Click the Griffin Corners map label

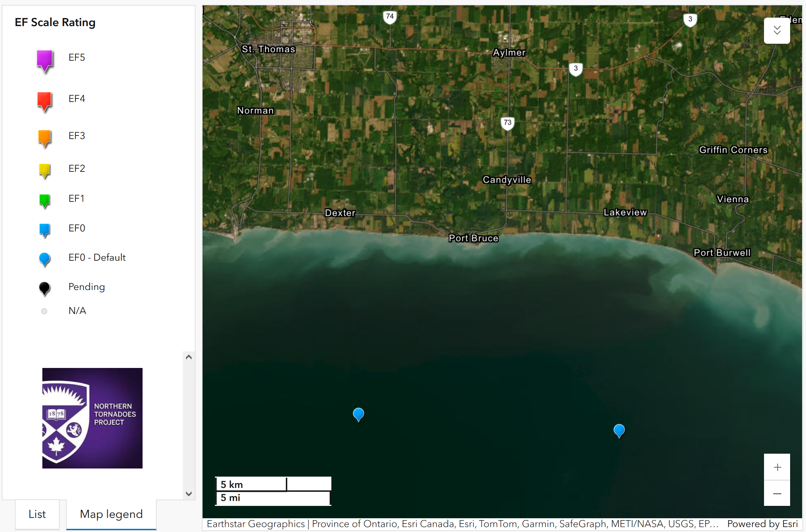733,150
